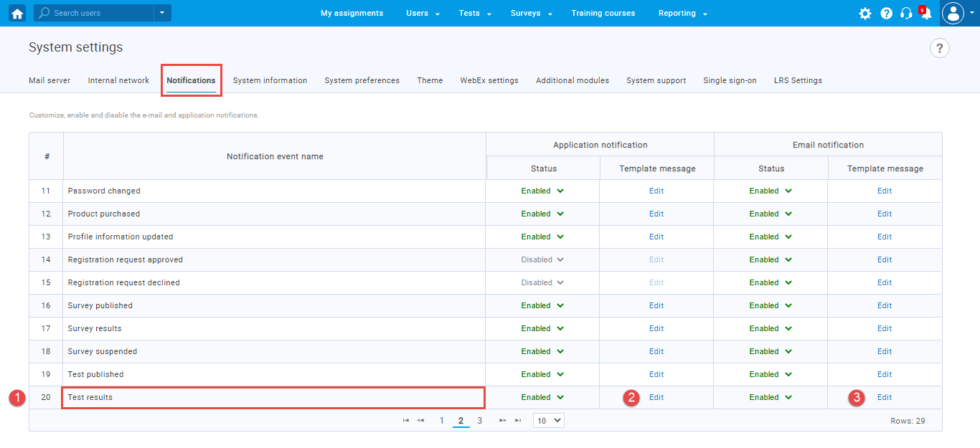The height and width of the screenshot is (448, 980).
Task: Expand the search users dropdown arrow
Action: (x=162, y=12)
